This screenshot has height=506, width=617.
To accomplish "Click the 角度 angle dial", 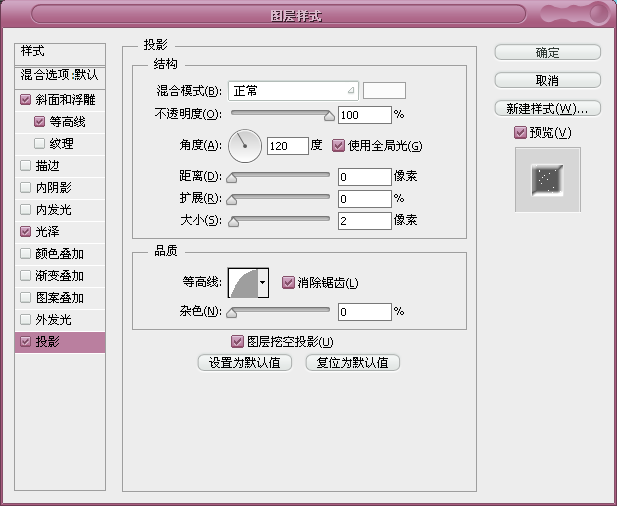I will pos(245,146).
